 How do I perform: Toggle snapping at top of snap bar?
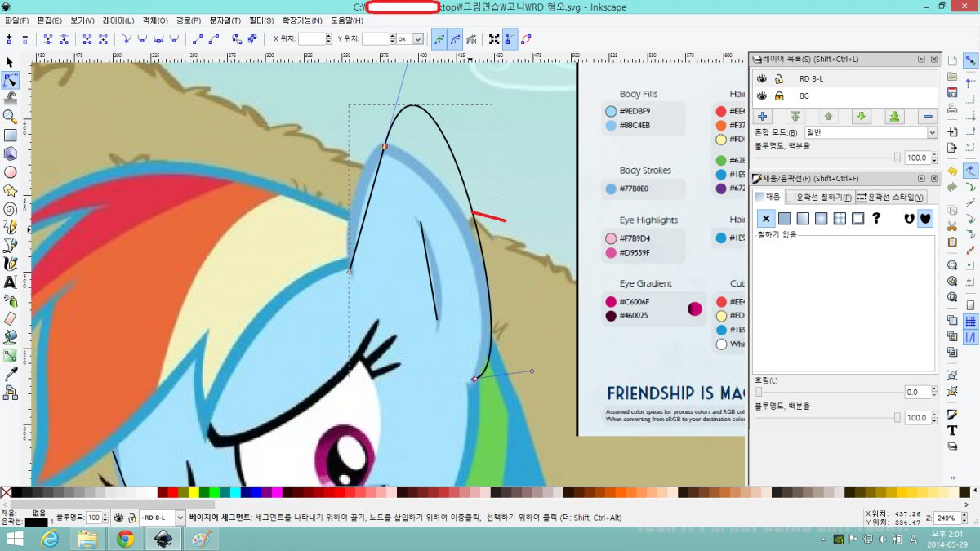tap(970, 60)
